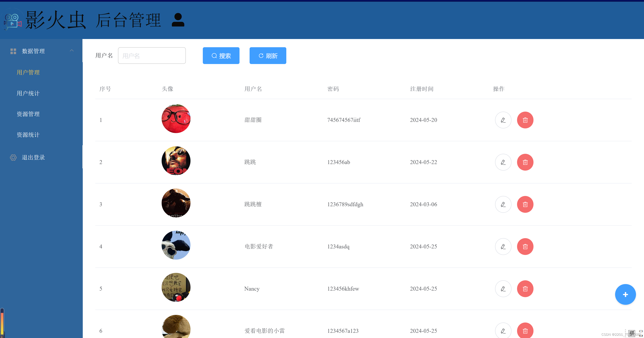Select password cell 1234asdq
The height and width of the screenshot is (338, 644).
coord(338,247)
